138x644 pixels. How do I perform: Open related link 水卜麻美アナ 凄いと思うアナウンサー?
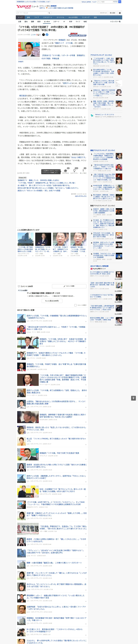(44, 185)
